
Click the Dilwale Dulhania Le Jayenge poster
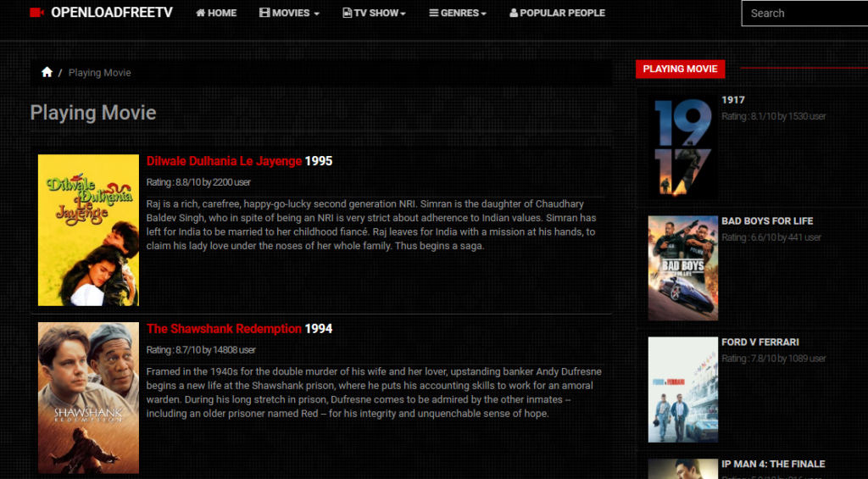(88, 230)
